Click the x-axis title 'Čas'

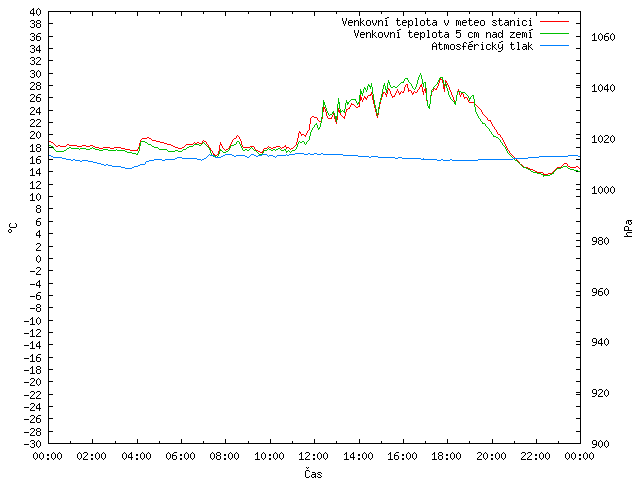(313, 473)
